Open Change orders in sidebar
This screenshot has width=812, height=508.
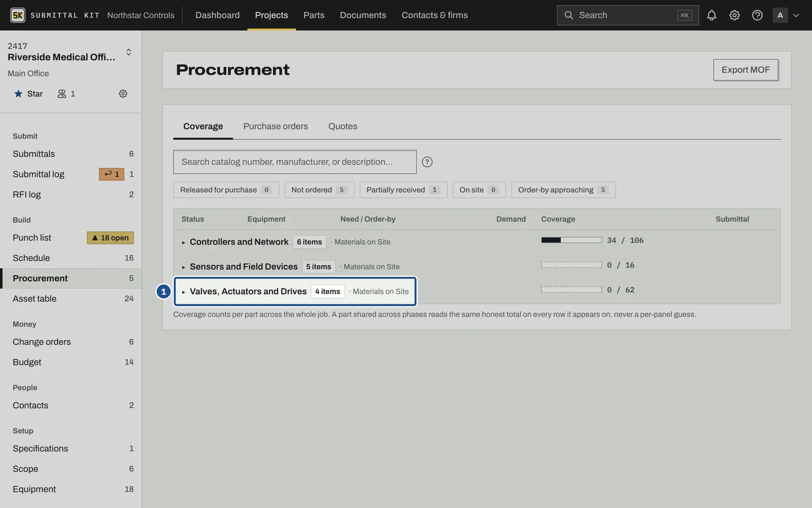[x=71, y=342]
